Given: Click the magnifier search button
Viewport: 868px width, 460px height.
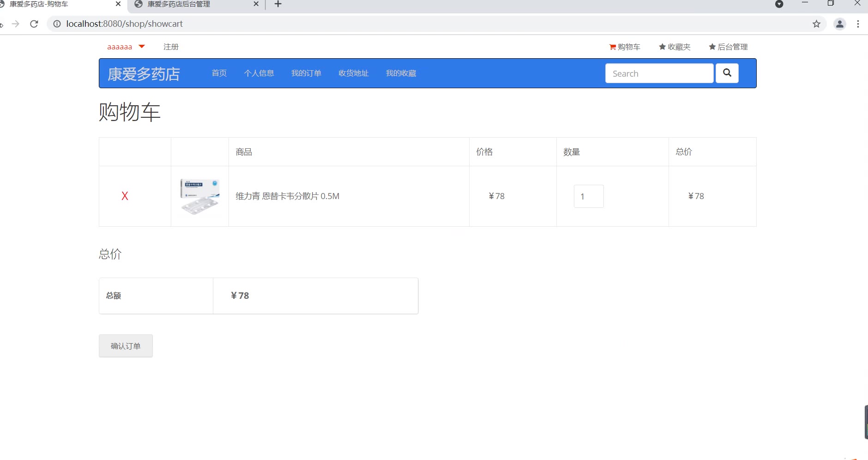Looking at the screenshot, I should coord(727,73).
